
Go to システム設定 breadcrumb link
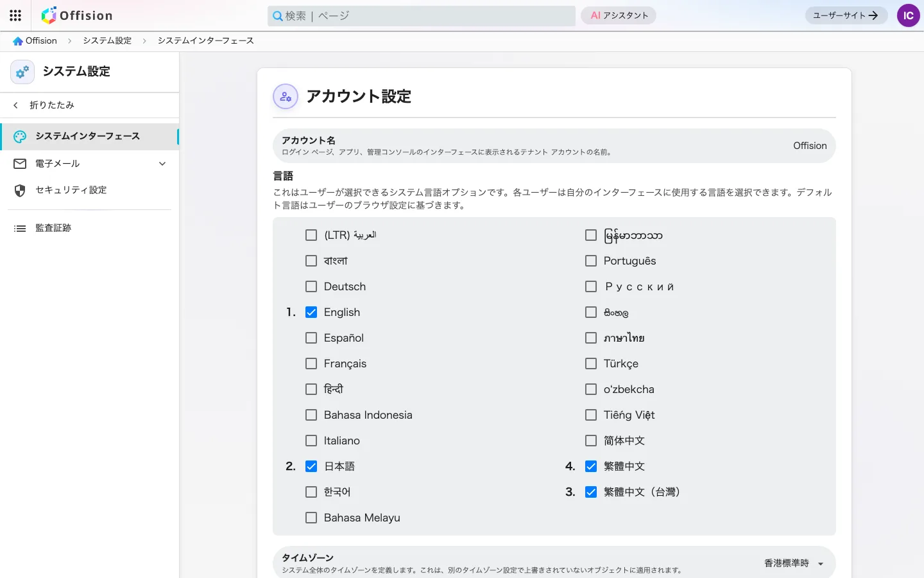(x=107, y=41)
